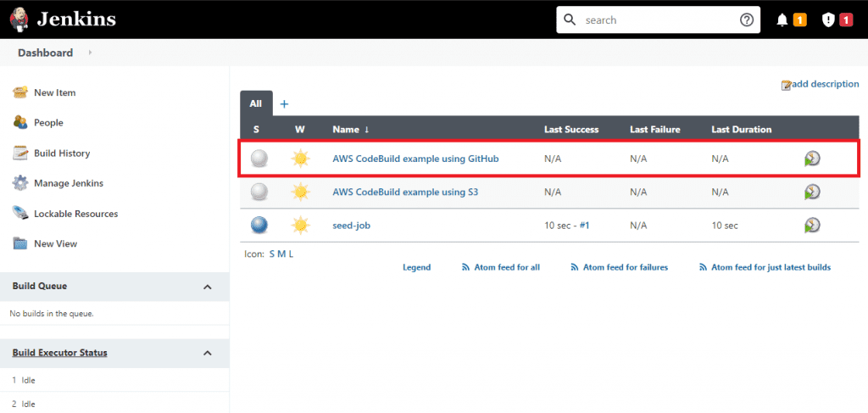The width and height of the screenshot is (868, 413).
Task: Add a new view with the plus tab
Action: click(285, 103)
